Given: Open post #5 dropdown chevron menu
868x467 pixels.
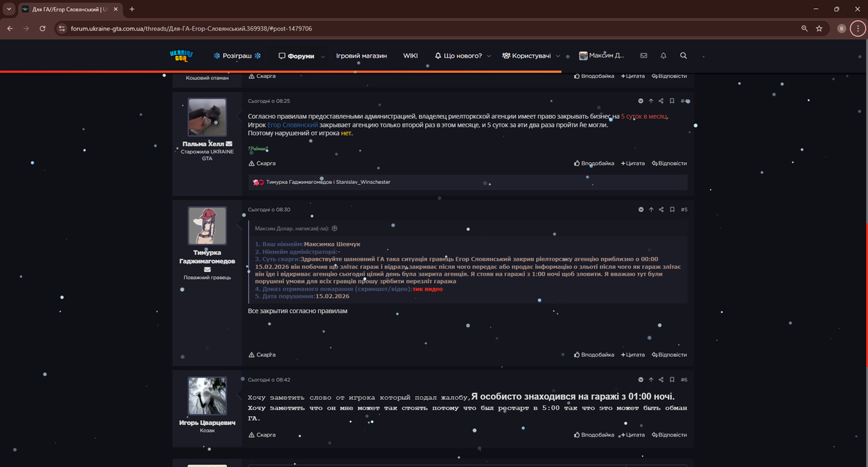Looking at the screenshot, I should pos(641,210).
